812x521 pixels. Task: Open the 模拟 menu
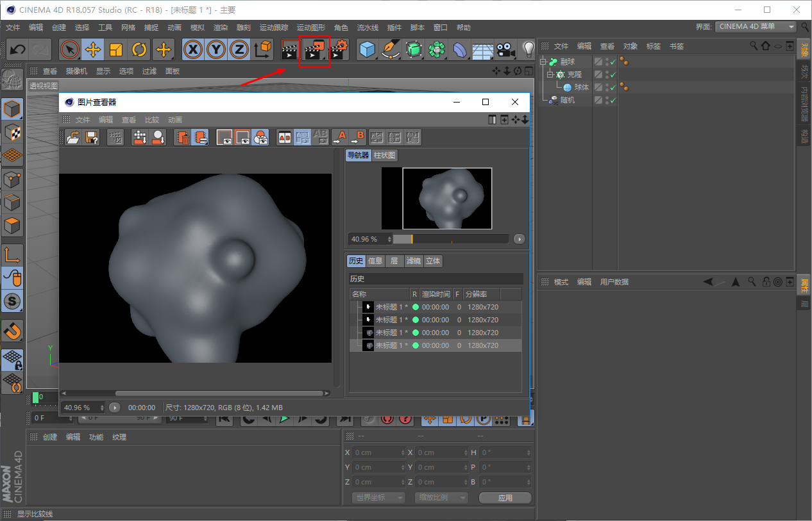(x=198, y=28)
